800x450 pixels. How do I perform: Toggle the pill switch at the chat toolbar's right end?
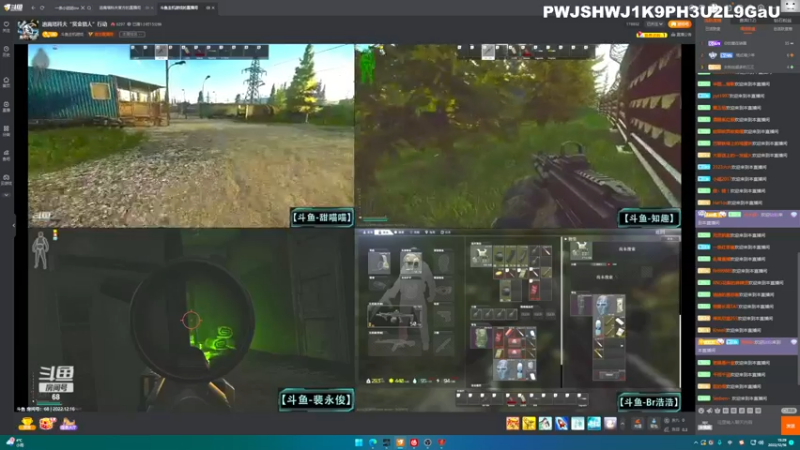pyautogui.click(x=789, y=411)
